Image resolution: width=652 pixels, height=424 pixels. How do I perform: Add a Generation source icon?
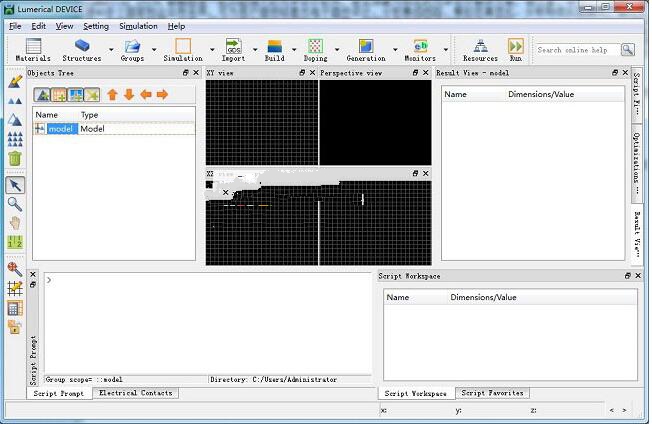[366, 46]
